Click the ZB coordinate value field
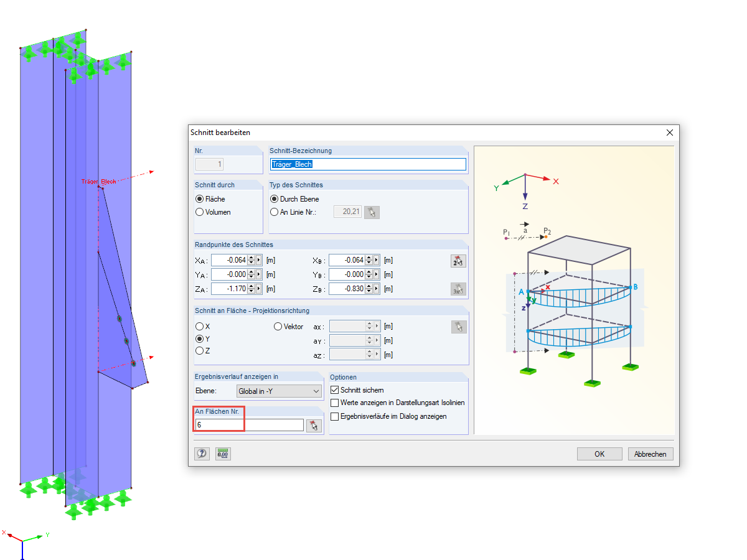747x560 pixels. coord(347,289)
